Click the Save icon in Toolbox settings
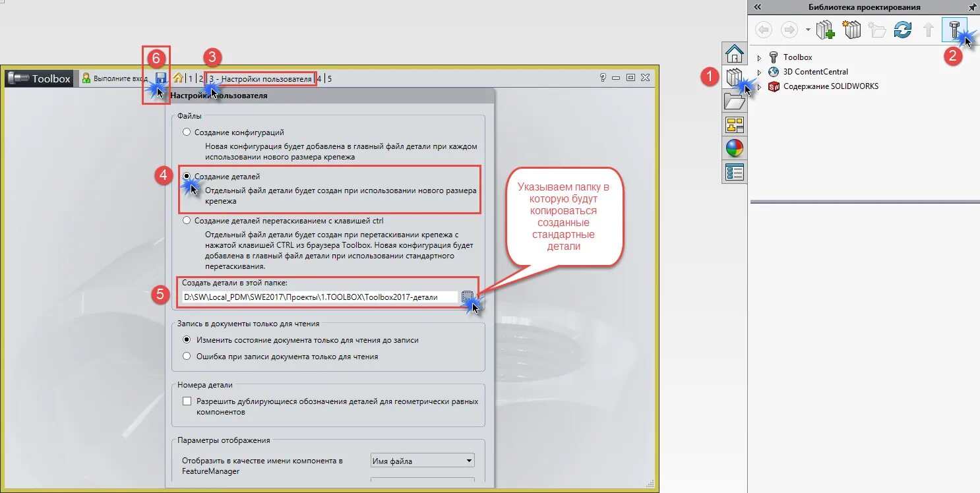The image size is (980, 493). (161, 78)
